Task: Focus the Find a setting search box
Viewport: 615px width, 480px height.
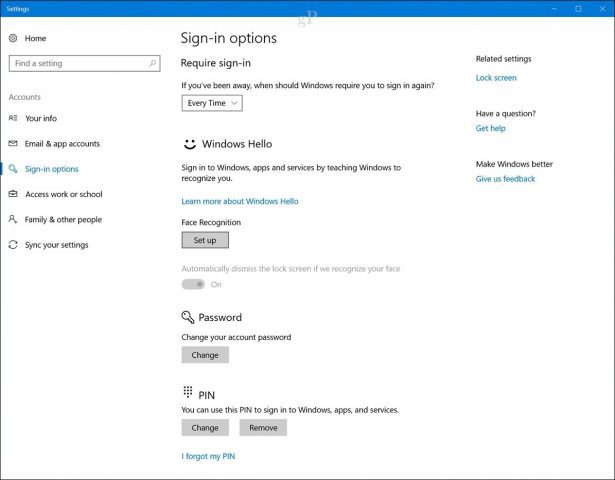Action: [x=84, y=63]
